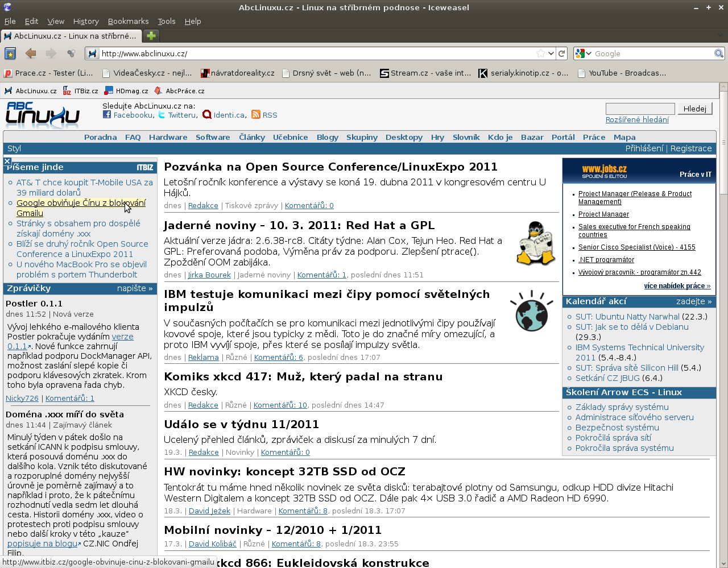
Task: Reload the page with refresh icon
Action: click(562, 53)
